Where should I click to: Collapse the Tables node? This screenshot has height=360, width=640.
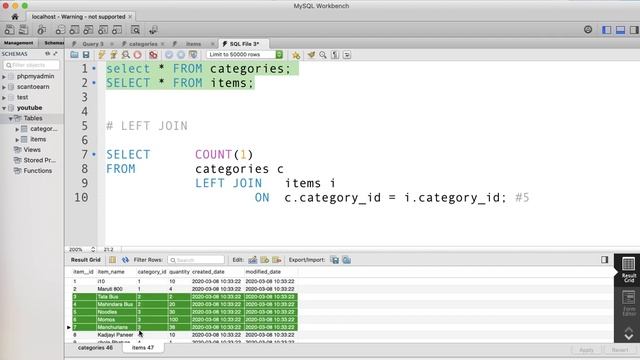[11, 118]
